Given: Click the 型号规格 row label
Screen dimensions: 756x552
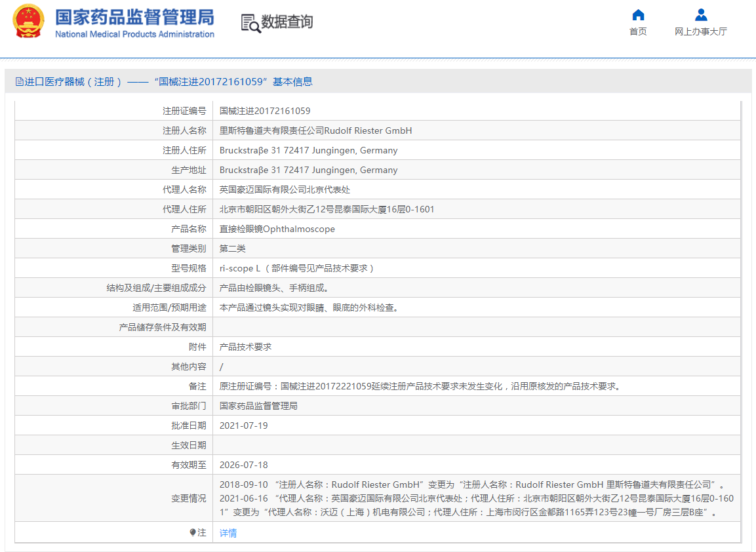Looking at the screenshot, I should (189, 269).
